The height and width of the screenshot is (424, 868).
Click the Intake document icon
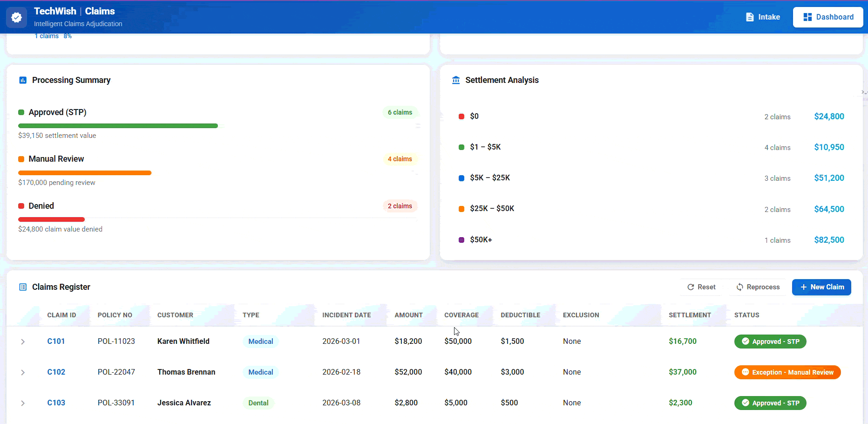pyautogui.click(x=750, y=17)
